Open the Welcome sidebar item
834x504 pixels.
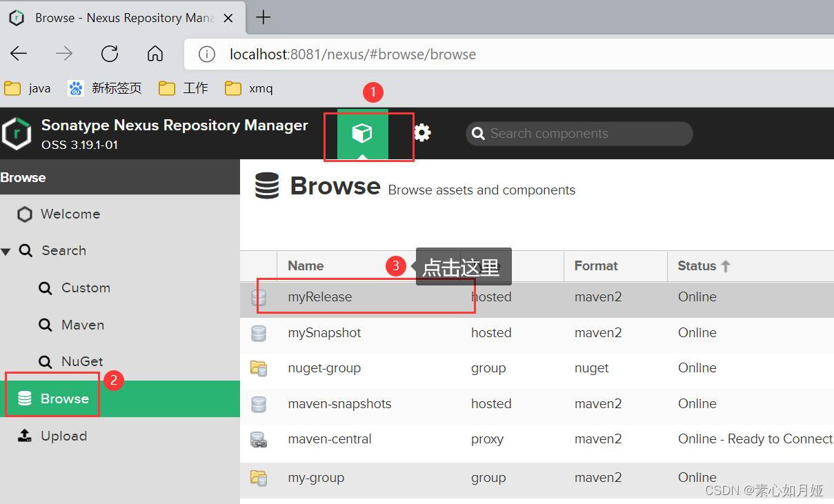click(70, 214)
